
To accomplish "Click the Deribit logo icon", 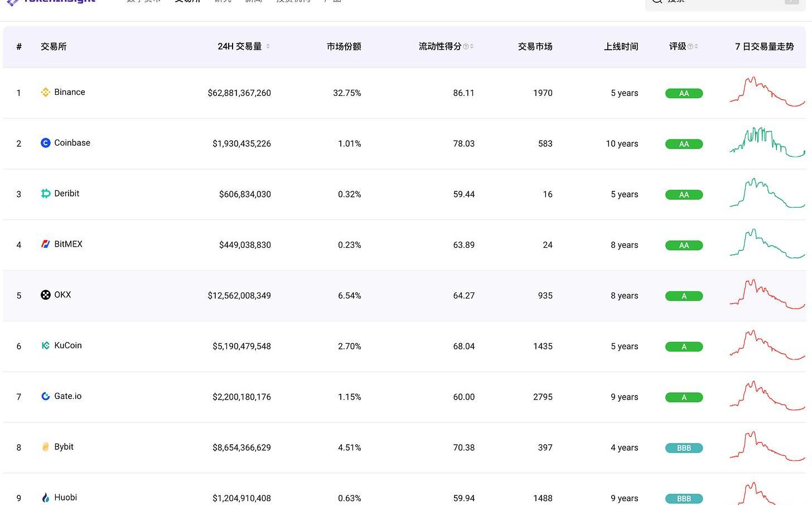I will (46, 194).
